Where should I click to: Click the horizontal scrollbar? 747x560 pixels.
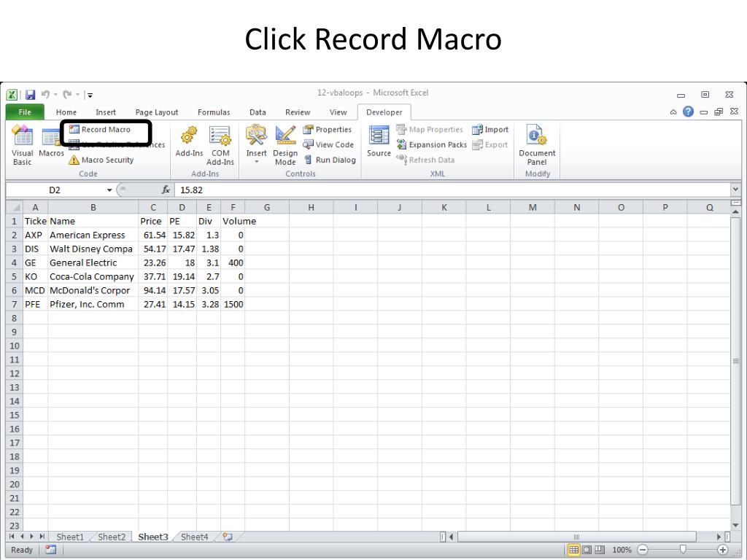pos(576,537)
